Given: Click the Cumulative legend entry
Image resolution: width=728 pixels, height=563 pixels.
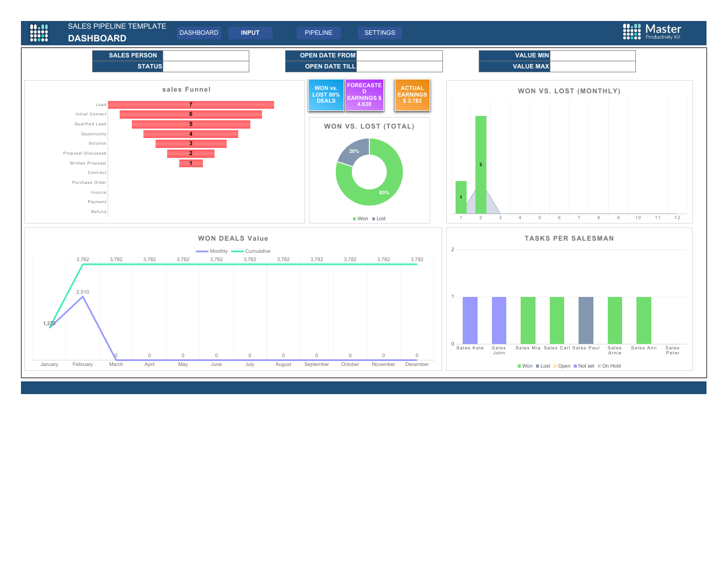Looking at the screenshot, I should (251, 251).
